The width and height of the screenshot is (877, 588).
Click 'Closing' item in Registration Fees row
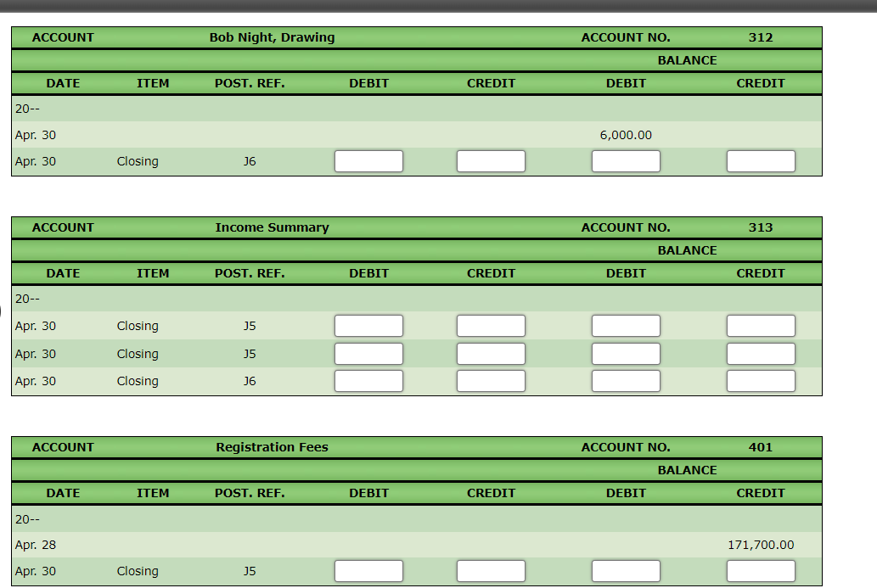coord(138,571)
